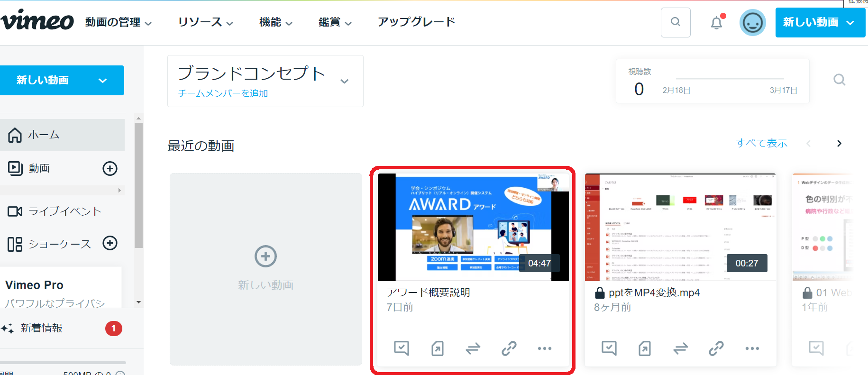This screenshot has height=375, width=868.
Task: Click the 04:47 duration badge
Action: pyautogui.click(x=539, y=263)
